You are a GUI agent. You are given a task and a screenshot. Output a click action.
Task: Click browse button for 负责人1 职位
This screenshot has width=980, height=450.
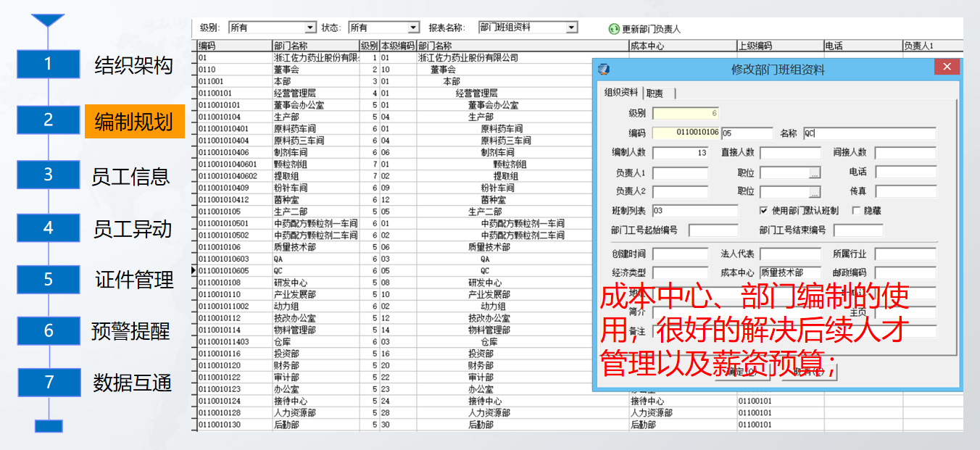pyautogui.click(x=815, y=173)
